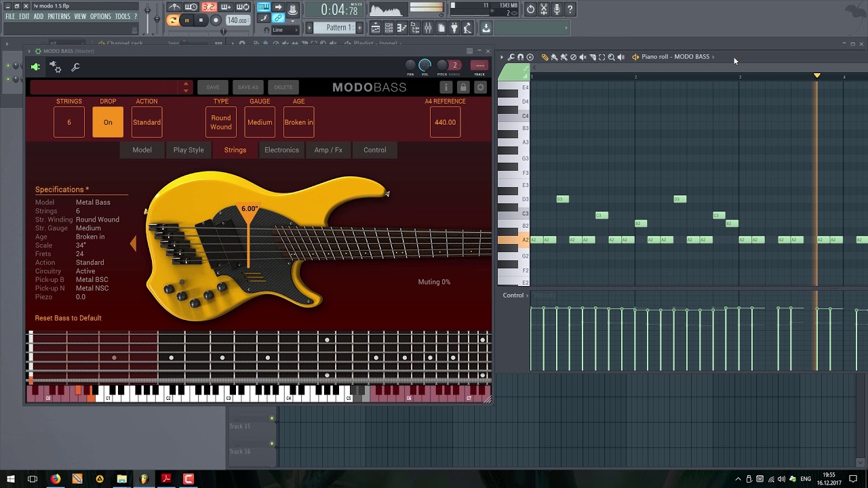Switch to the Play Style tab
Image resolution: width=868 pixels, height=488 pixels.
189,150
